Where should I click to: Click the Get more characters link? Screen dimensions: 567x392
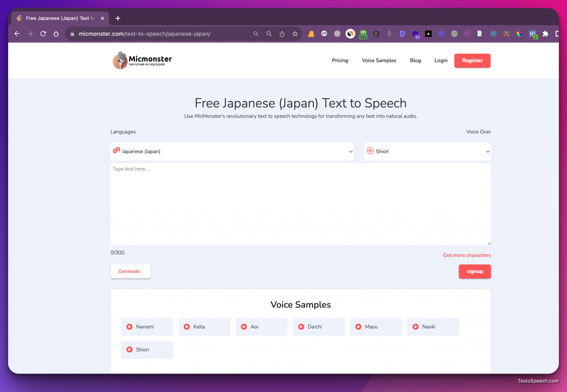tap(467, 255)
